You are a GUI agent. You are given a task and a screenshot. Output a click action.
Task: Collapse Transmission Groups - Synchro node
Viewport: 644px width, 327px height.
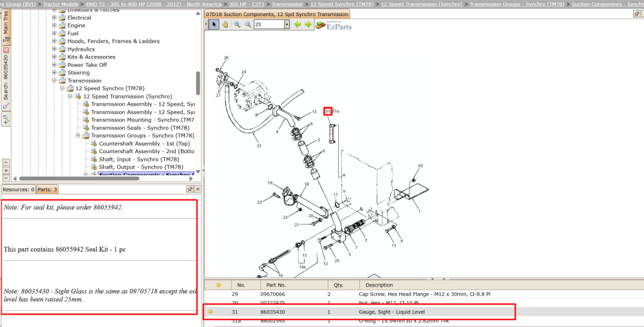coord(78,135)
